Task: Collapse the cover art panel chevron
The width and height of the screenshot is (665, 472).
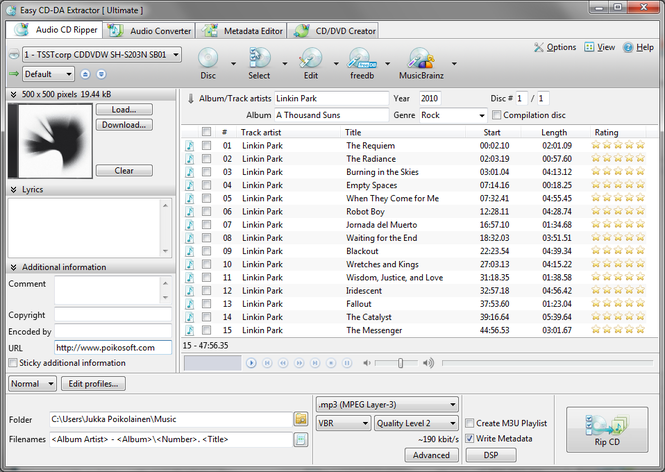Action: click(13, 95)
